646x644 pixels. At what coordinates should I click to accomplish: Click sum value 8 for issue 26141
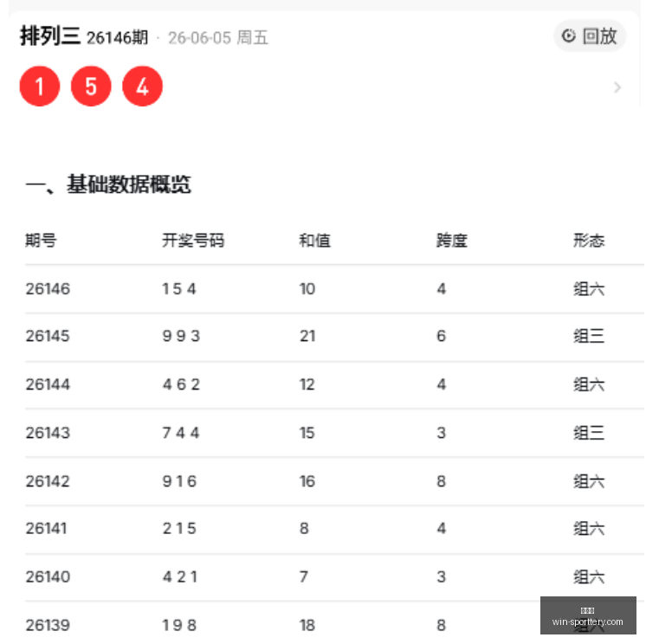[x=304, y=528]
